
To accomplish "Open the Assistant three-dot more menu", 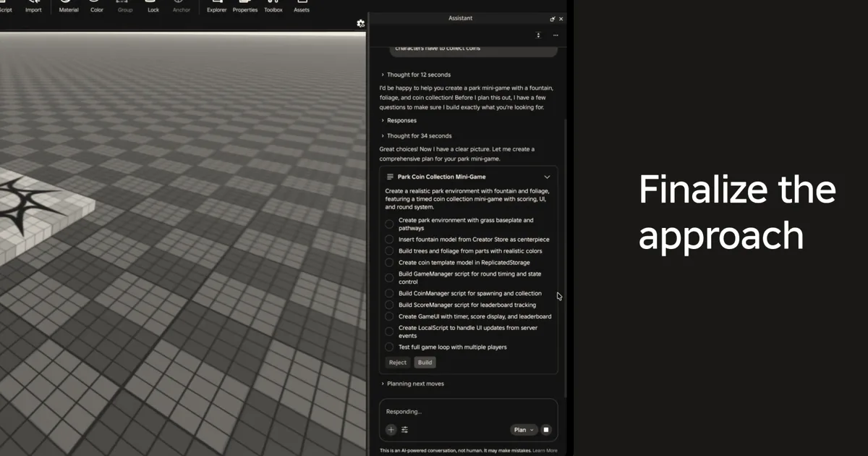I will pos(556,35).
